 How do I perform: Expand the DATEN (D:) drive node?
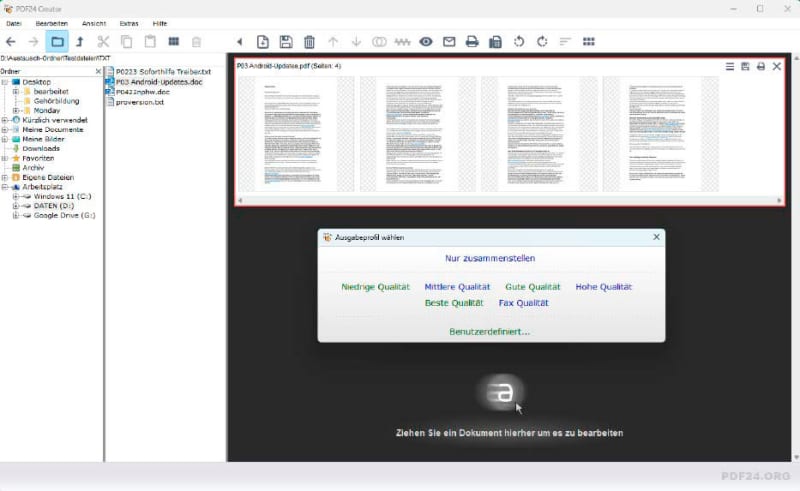click(15, 206)
